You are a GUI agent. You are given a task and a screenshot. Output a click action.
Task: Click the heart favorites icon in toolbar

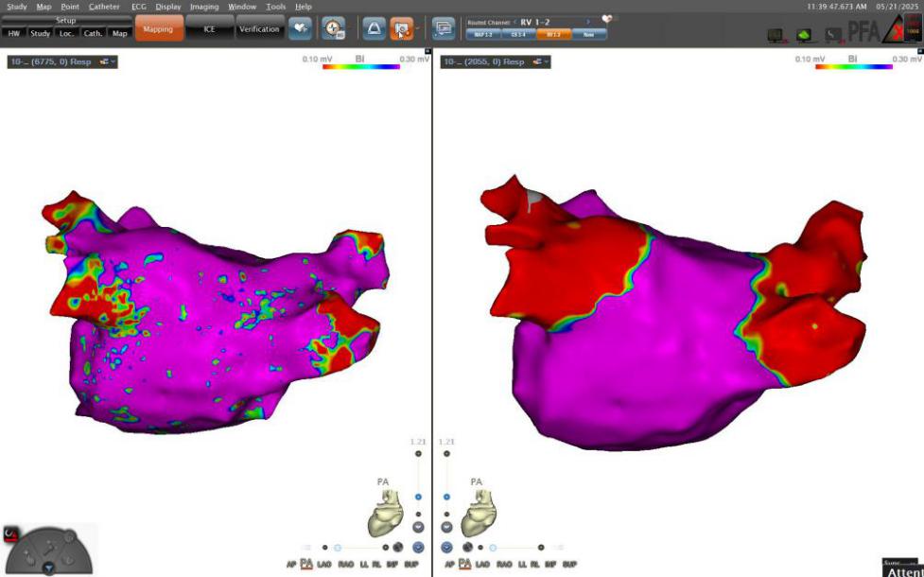[300, 29]
